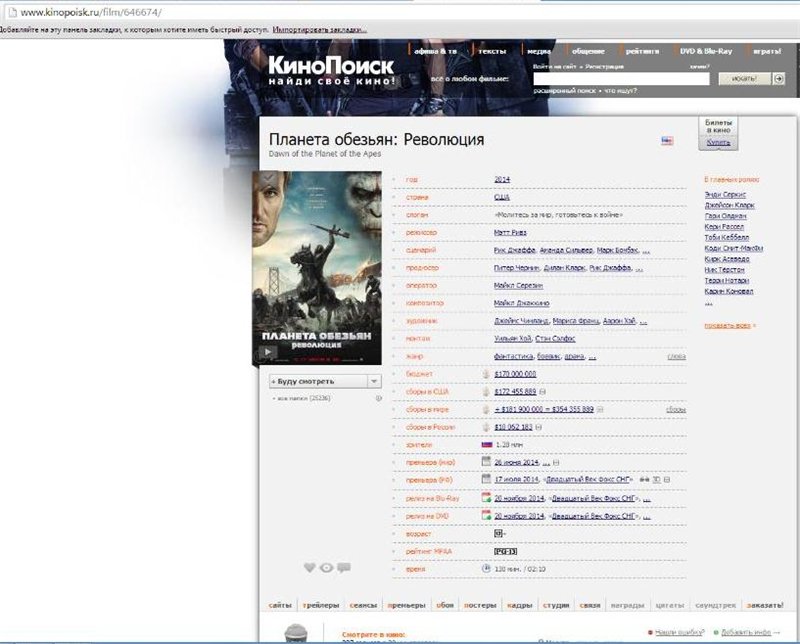Expand more producers ellipsis in продюсер row
Viewport: 800px width, 644px height.
[639, 268]
